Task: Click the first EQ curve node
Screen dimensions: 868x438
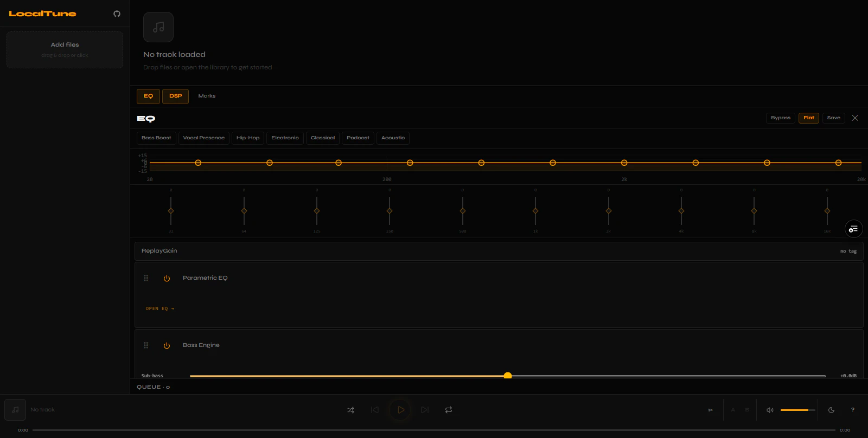Action: (198, 163)
